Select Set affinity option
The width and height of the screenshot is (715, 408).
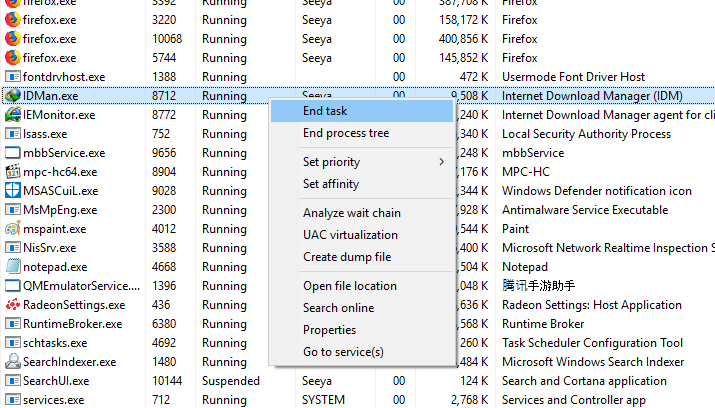(362, 184)
